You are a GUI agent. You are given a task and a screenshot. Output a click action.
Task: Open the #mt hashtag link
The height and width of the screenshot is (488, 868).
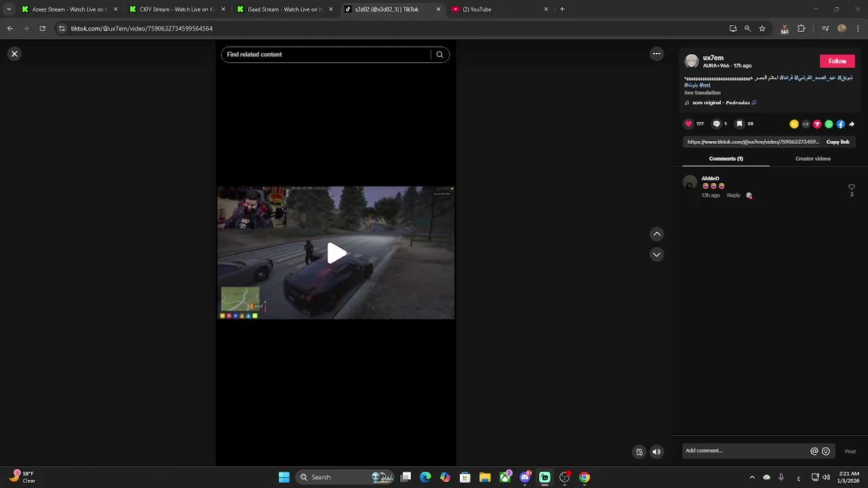pyautogui.click(x=705, y=85)
